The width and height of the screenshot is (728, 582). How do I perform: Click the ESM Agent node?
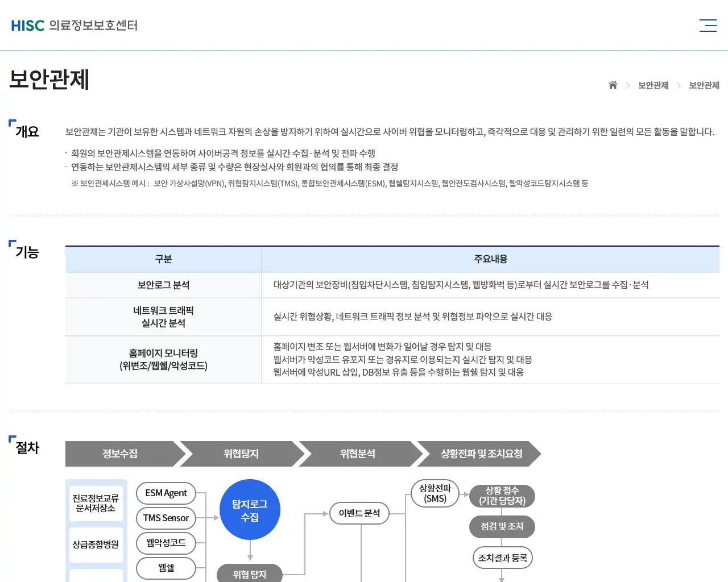(x=166, y=493)
